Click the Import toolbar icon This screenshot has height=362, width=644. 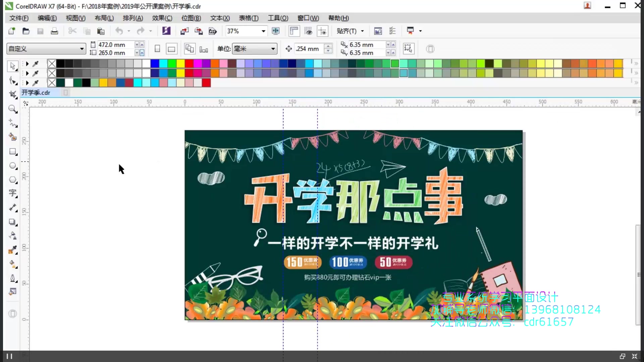coord(184,31)
